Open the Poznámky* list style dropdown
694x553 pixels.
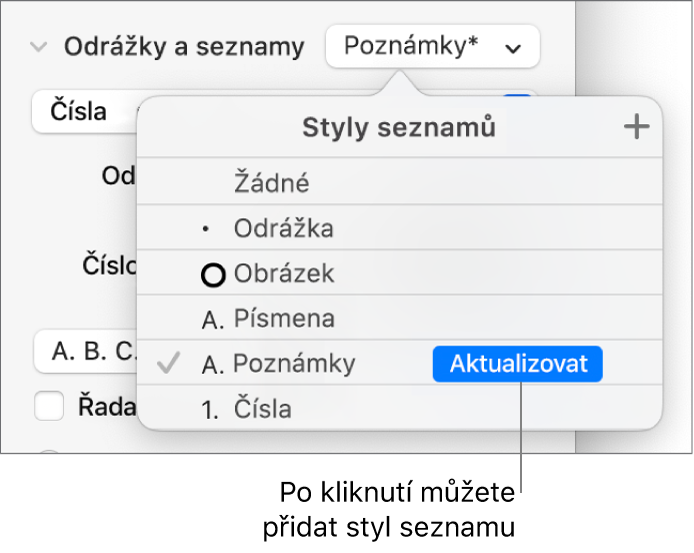pyautogui.click(x=432, y=46)
